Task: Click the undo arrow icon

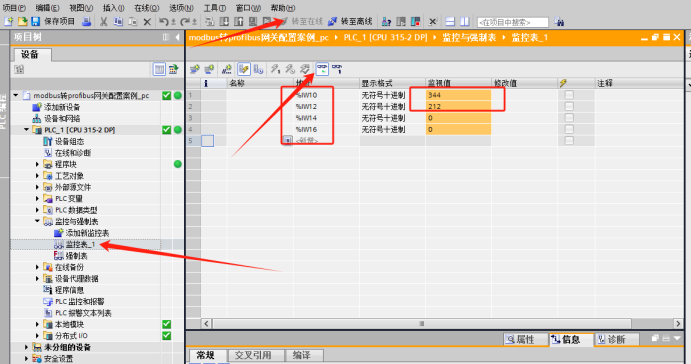Action: point(163,22)
